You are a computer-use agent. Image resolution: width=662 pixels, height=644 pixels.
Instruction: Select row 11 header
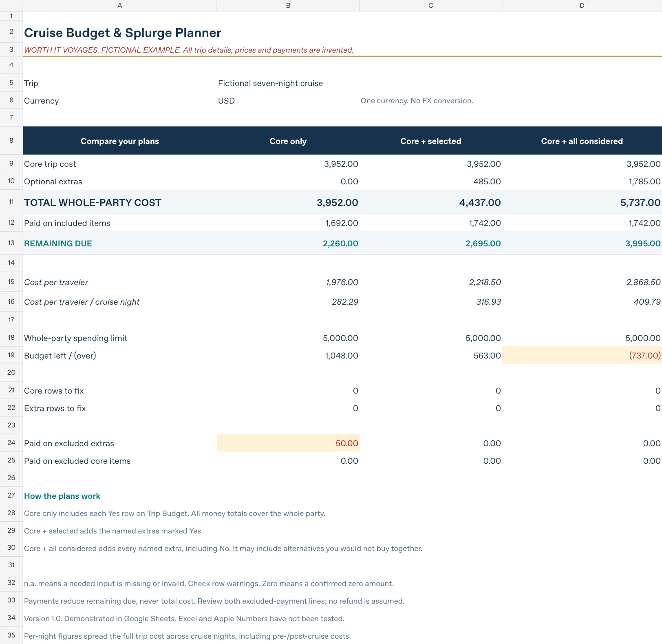[11, 202]
